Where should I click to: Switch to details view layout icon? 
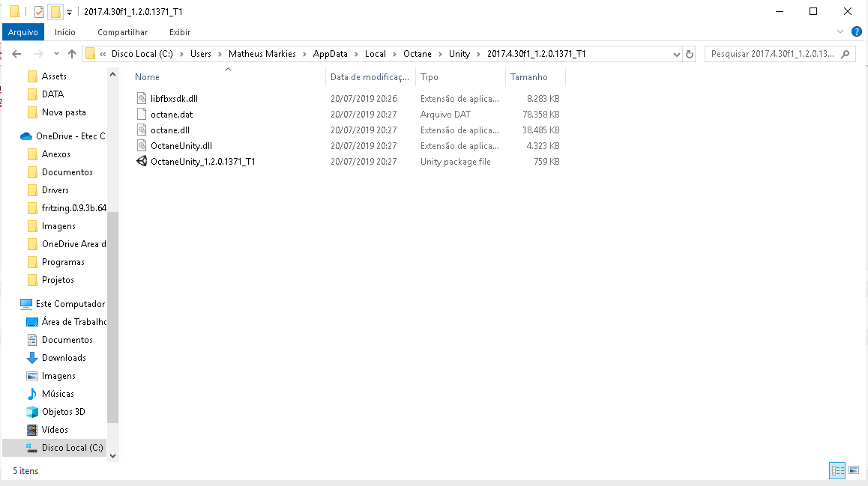pos(837,470)
